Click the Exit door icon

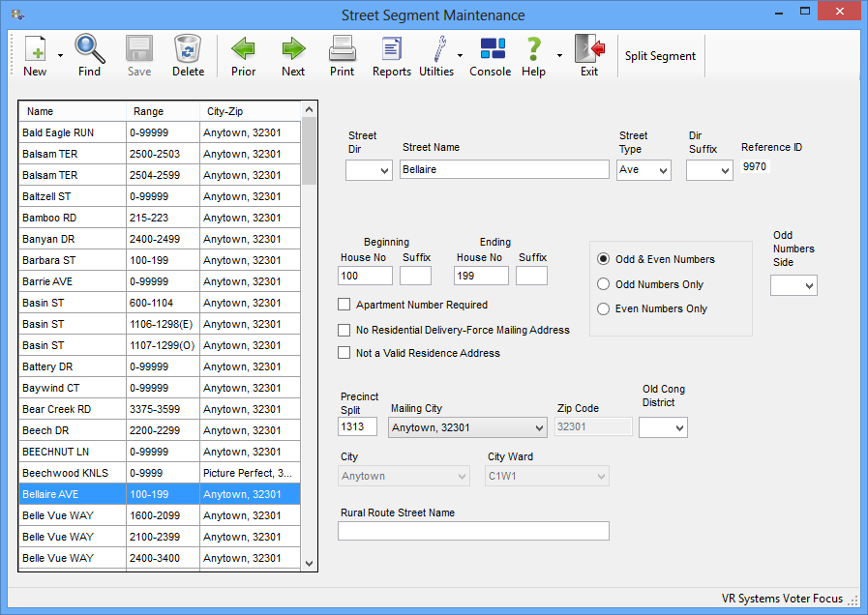(x=589, y=48)
